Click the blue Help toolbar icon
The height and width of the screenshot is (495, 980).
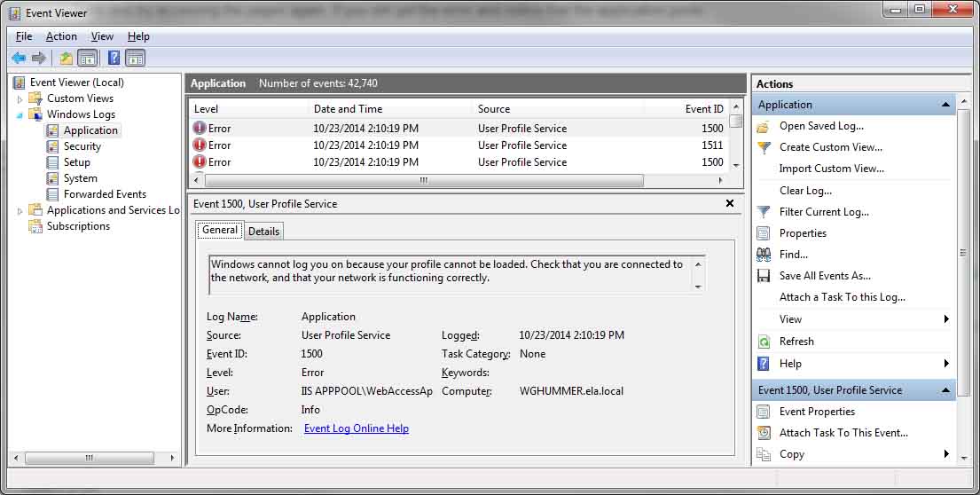114,59
